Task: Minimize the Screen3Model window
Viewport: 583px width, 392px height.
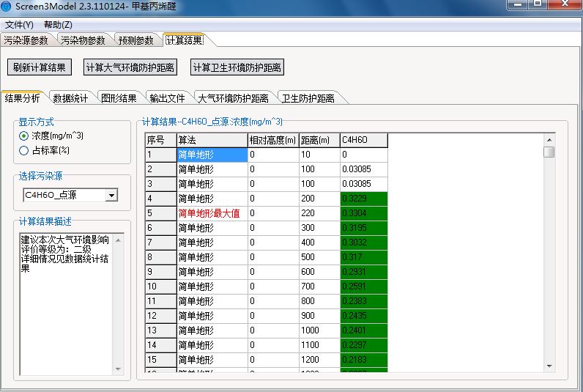Action: (x=519, y=4)
